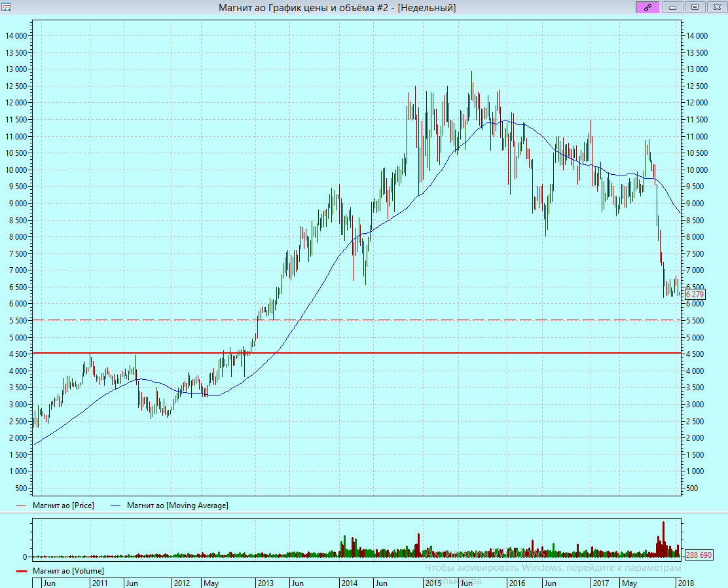Click the May label after 2017

630,583
